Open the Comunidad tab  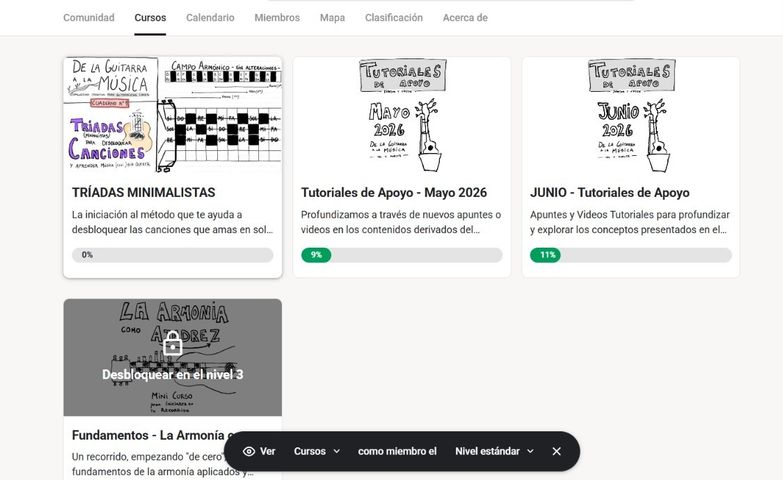coord(88,17)
